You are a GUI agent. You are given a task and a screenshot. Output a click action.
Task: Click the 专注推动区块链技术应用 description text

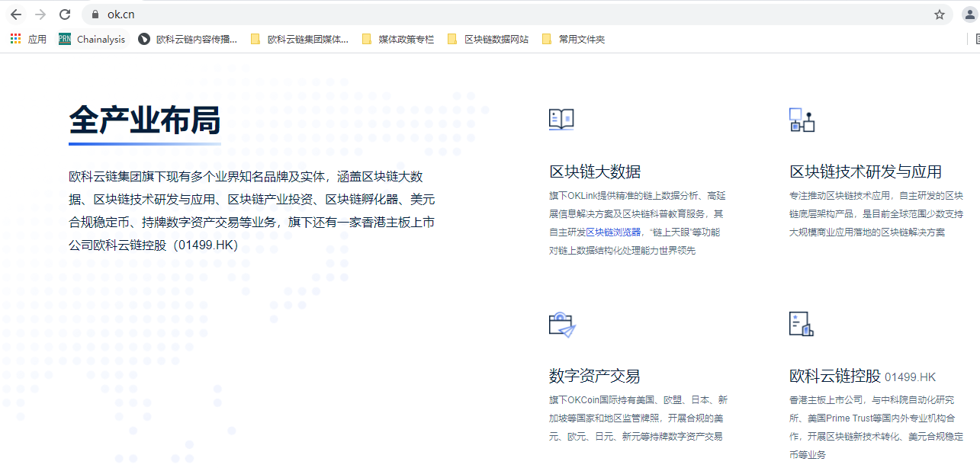pos(876,213)
